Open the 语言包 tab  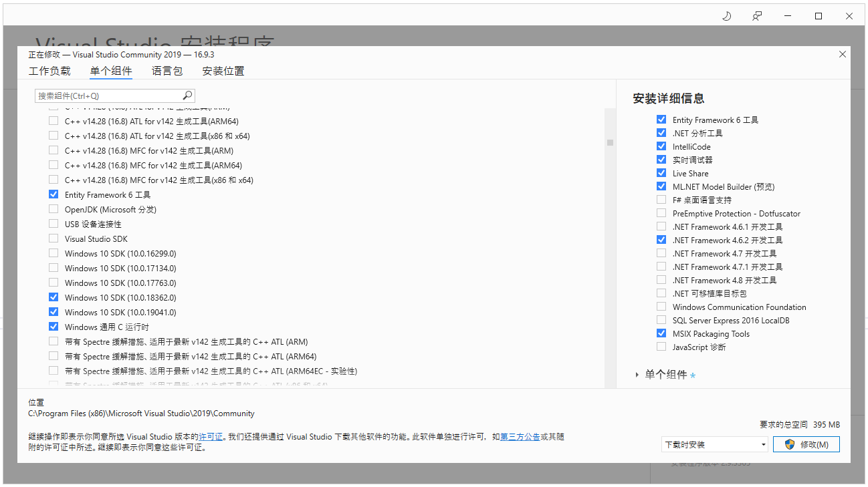[x=167, y=71]
